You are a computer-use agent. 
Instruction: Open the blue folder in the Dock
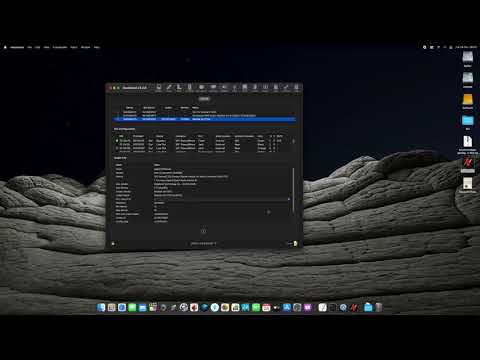click(368, 307)
